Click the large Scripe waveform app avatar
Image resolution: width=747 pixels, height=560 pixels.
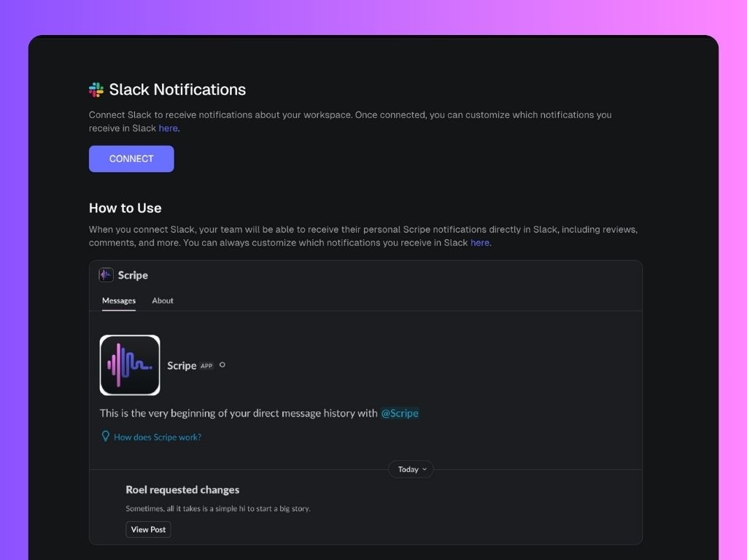pos(130,365)
